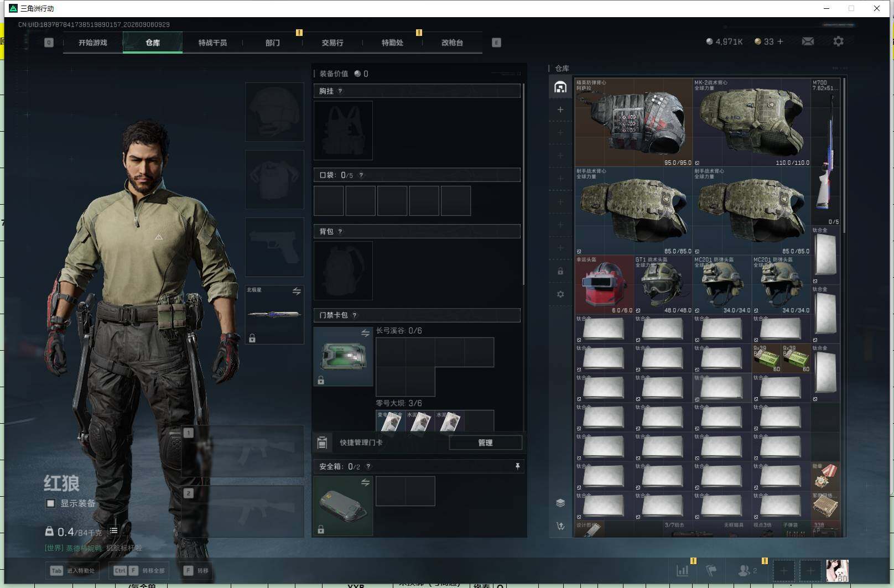Switch to the 特战干员 tab
This screenshot has height=588, width=894.
[212, 43]
